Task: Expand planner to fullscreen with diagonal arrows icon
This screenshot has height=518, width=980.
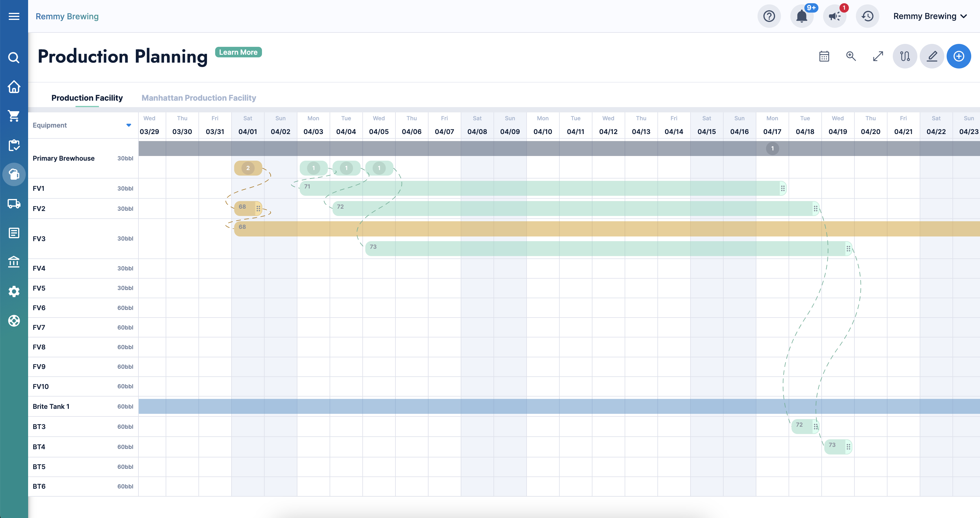Action: coord(878,56)
